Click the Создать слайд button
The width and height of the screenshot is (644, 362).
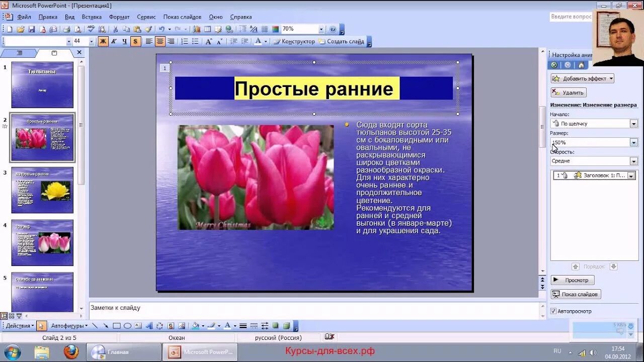click(x=342, y=42)
